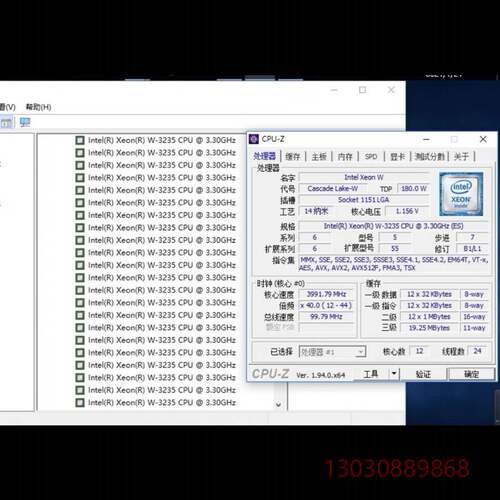500x500 pixels.
Task: Click the 二级 cache value 12 x 1 MBytes
Action: (429, 317)
